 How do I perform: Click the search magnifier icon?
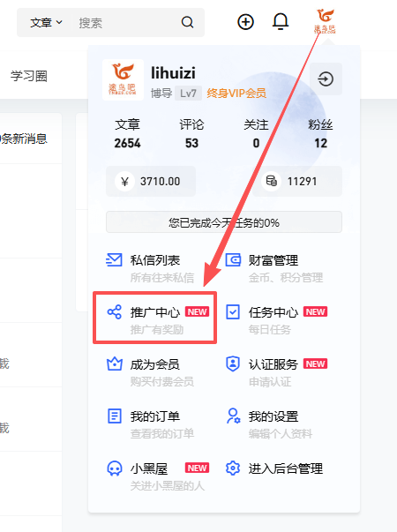coord(187,22)
